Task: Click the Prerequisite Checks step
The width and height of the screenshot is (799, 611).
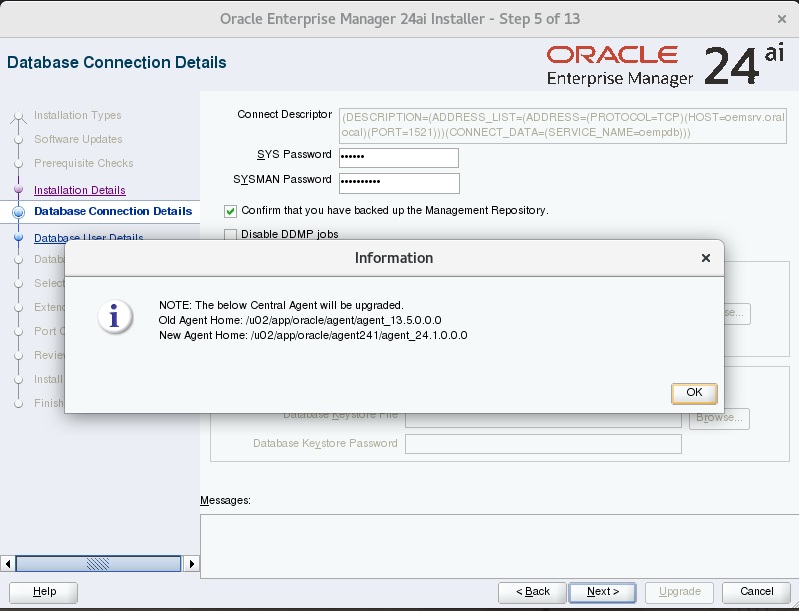Action: (x=84, y=163)
